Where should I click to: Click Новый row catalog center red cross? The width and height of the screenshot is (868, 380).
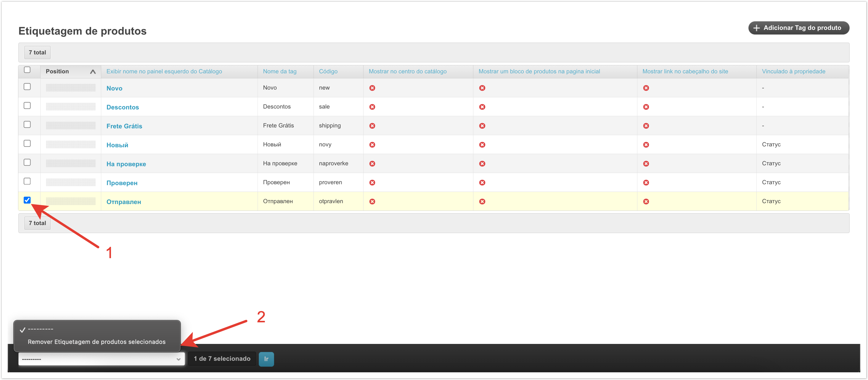click(x=372, y=145)
